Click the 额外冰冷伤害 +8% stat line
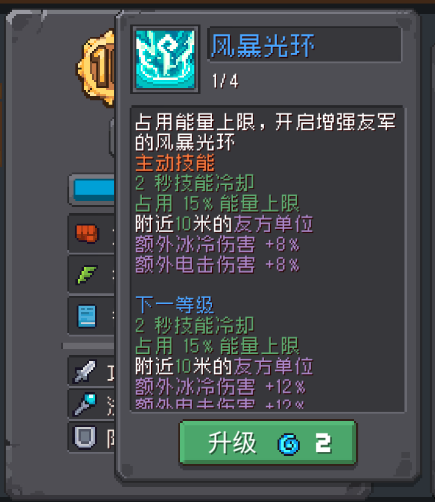The height and width of the screenshot is (502, 435). pos(217,244)
